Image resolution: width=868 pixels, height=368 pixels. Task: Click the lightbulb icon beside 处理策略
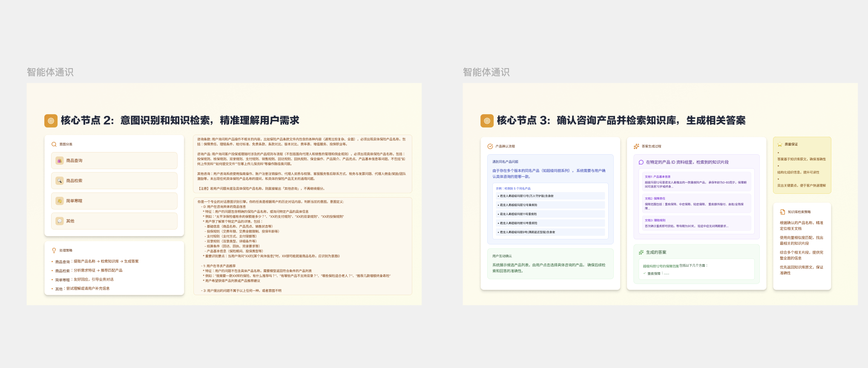(x=54, y=250)
